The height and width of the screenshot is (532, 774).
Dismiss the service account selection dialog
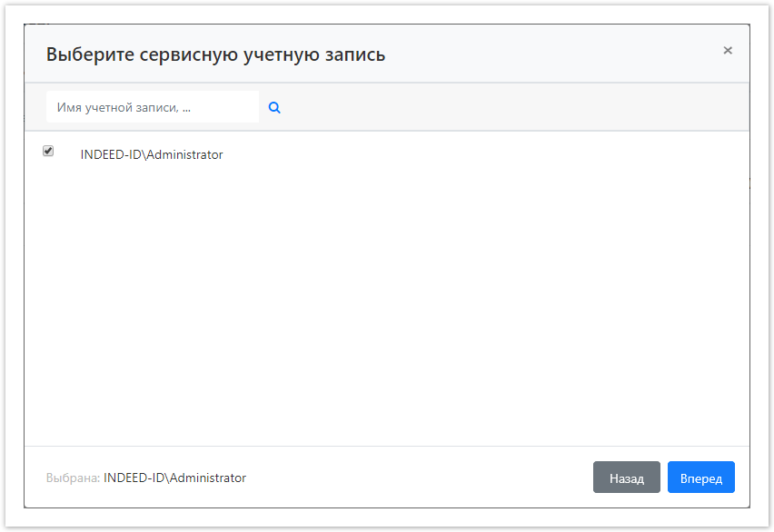coord(728,51)
